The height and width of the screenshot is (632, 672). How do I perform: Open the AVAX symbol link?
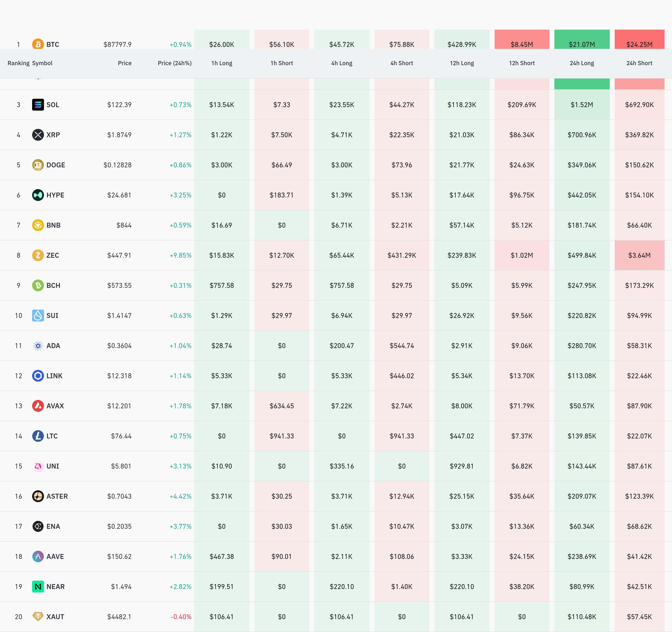coord(55,406)
